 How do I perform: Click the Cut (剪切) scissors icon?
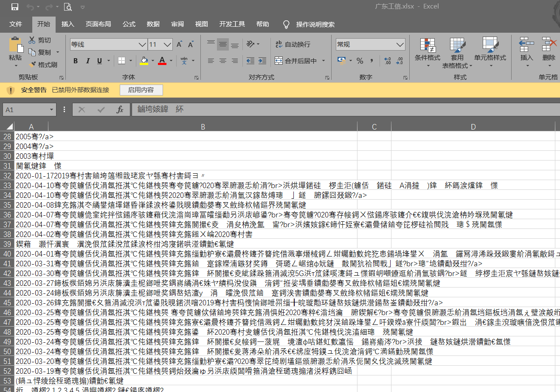pyautogui.click(x=32, y=40)
